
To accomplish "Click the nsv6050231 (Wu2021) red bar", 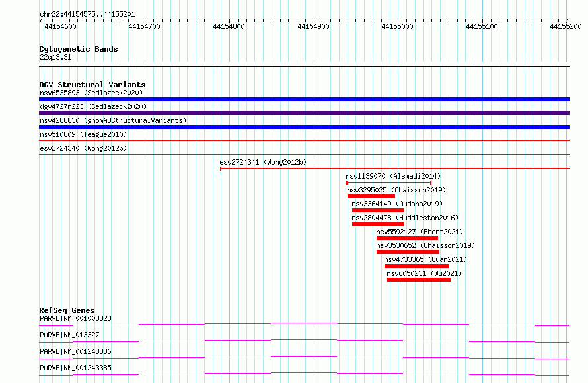I will pyautogui.click(x=418, y=280).
